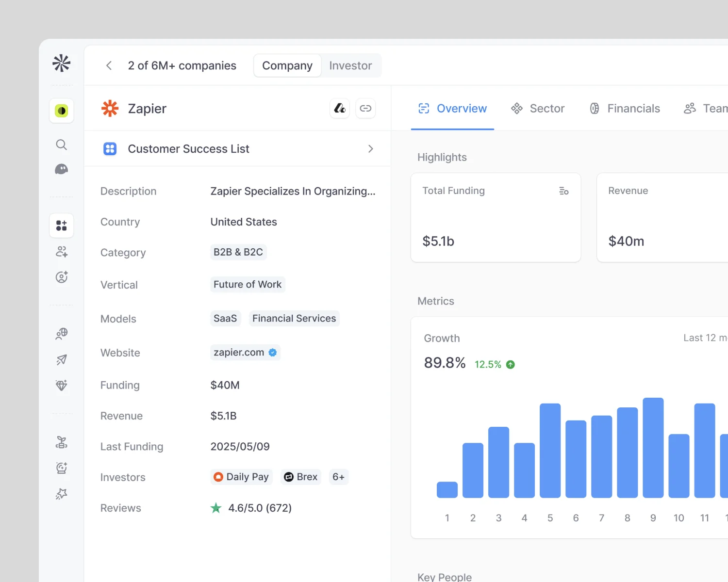The height and width of the screenshot is (582, 728).
Task: Click the sparkle stars sidebar icon
Action: (62, 494)
